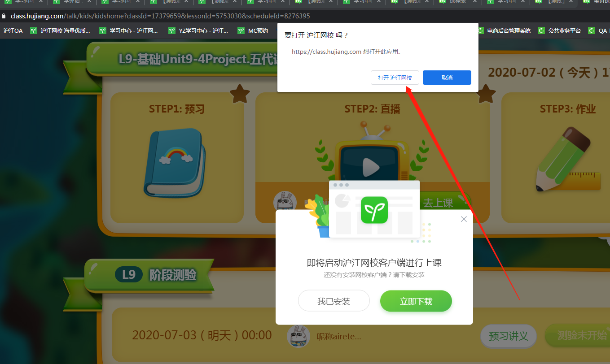Screen dimensions: 610x364
Task: Open the MC预约 bookmark
Action: [x=253, y=31]
